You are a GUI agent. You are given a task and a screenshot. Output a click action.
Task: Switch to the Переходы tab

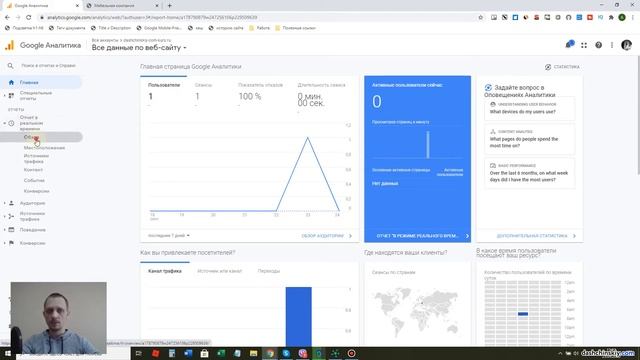tap(269, 271)
